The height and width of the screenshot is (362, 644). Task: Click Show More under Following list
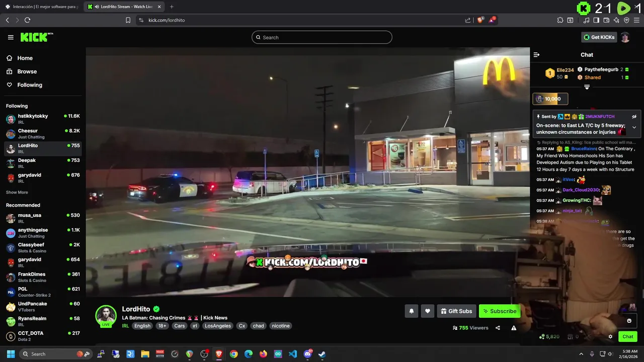point(17,193)
